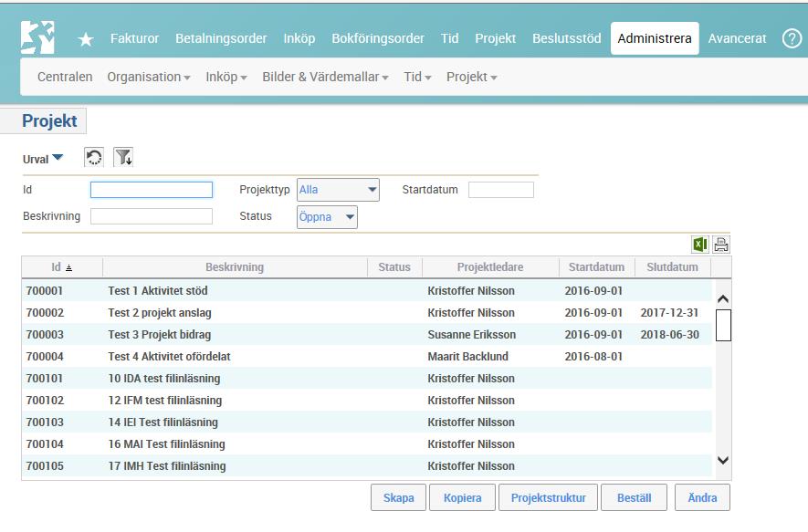The height and width of the screenshot is (532, 808).
Task: Expand the Projekt submenu in the secondary bar
Action: pos(471,77)
